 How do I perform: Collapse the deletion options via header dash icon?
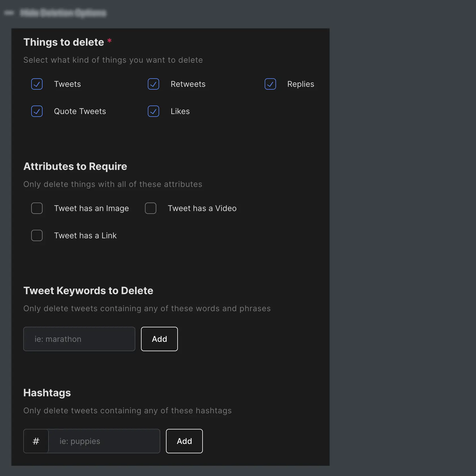9,13
